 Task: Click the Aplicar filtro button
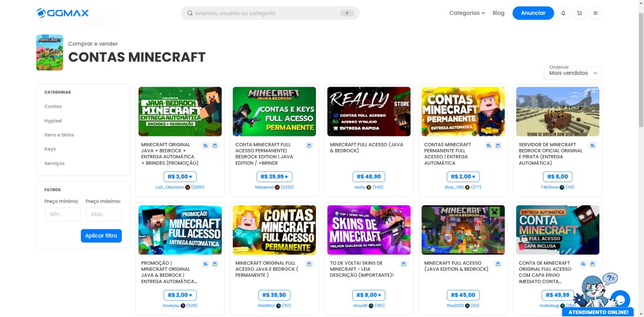101,235
